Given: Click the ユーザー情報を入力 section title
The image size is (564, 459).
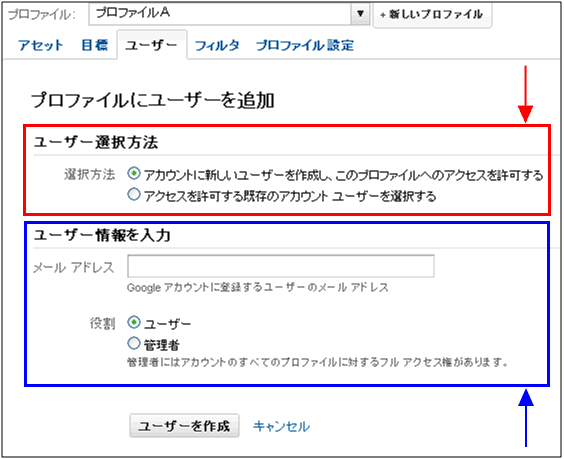Looking at the screenshot, I should click(102, 235).
